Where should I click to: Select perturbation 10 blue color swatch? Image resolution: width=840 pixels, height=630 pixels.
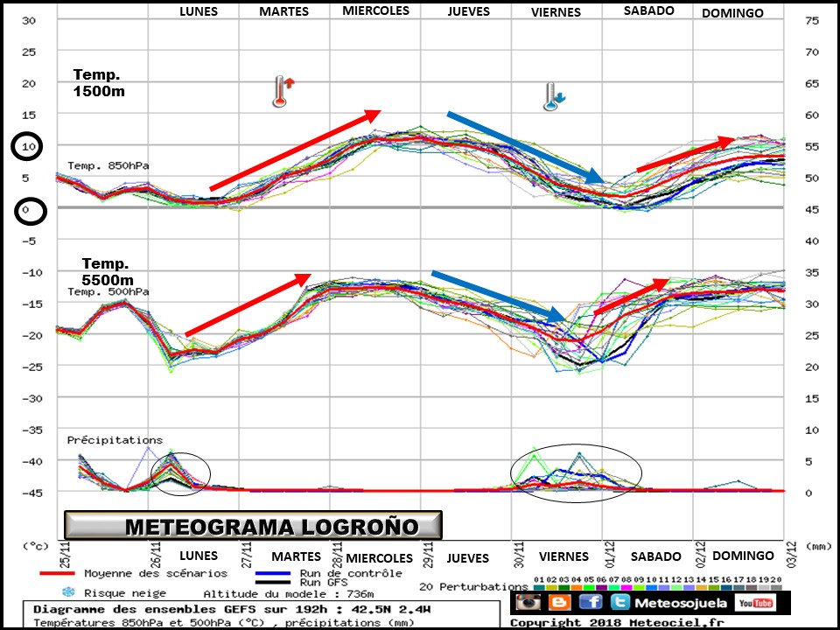pyautogui.click(x=651, y=588)
